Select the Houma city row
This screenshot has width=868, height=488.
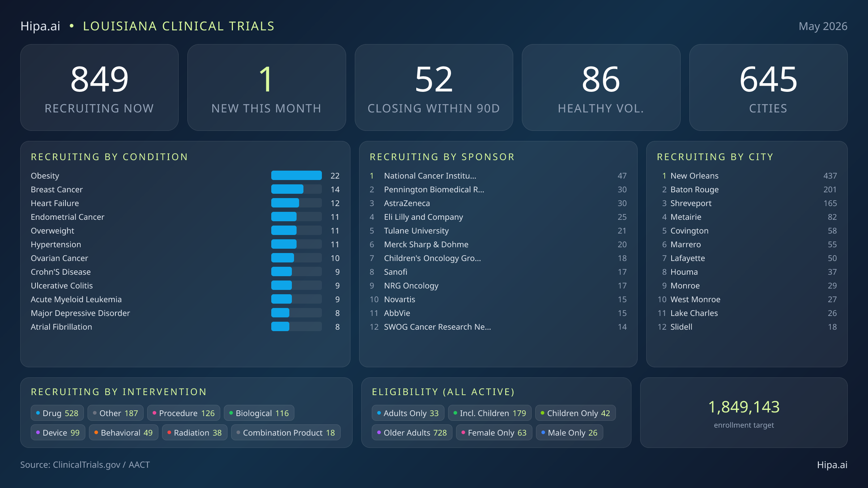pyautogui.click(x=747, y=272)
